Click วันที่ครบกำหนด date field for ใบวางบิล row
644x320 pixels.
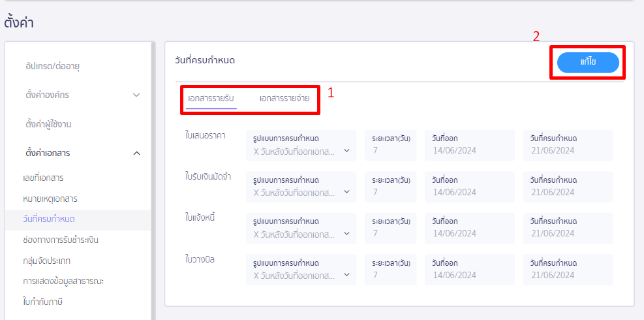click(568, 270)
